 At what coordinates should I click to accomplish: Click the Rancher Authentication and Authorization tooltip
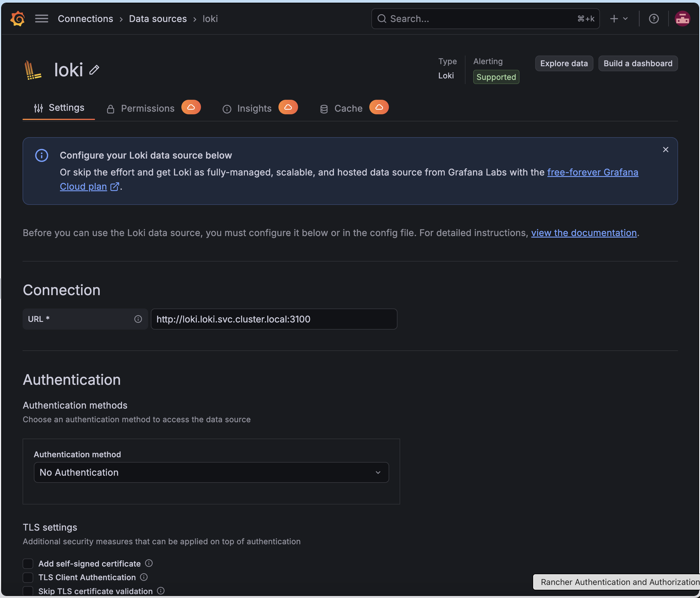pyautogui.click(x=616, y=582)
